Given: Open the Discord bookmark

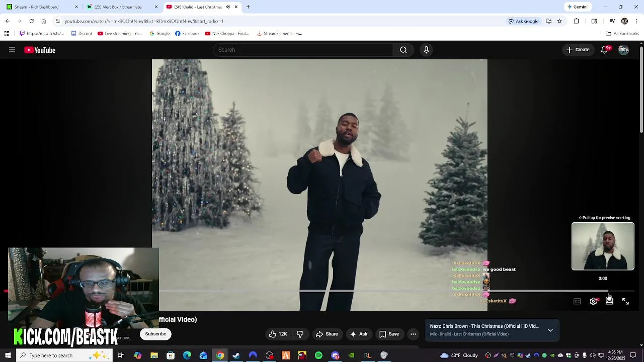Looking at the screenshot, I should click(x=82, y=34).
